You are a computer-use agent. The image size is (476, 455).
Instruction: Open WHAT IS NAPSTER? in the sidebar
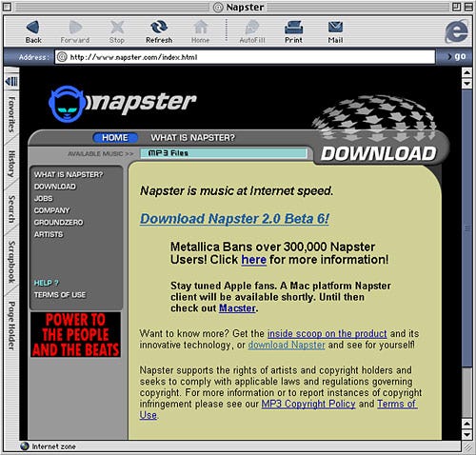click(x=69, y=174)
